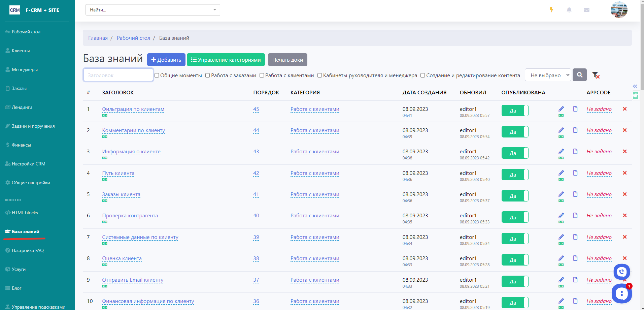The width and height of the screenshot is (644, 310).
Task: Click the 'Добавить' button
Action: tap(166, 60)
